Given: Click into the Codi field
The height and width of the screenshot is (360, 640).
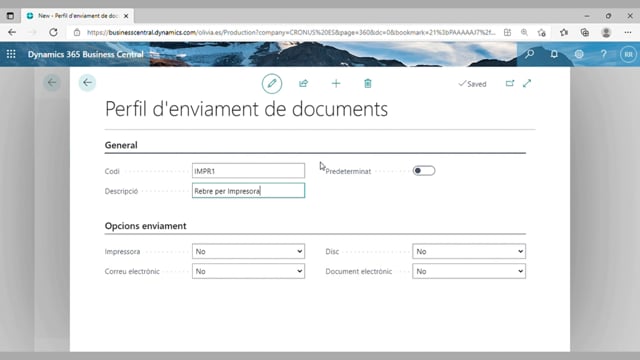Looking at the screenshot, I should (x=249, y=171).
